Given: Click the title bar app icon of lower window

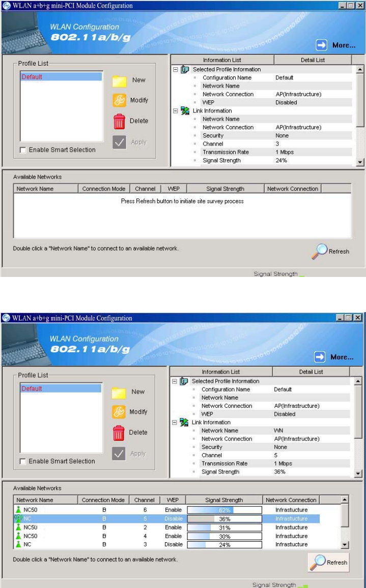Looking at the screenshot, I should [x=6, y=318].
